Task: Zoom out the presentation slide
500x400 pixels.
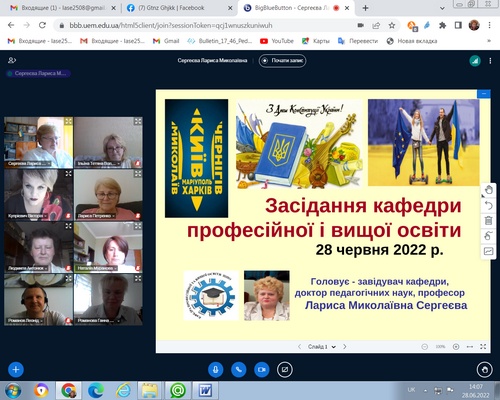Action: (425, 347)
